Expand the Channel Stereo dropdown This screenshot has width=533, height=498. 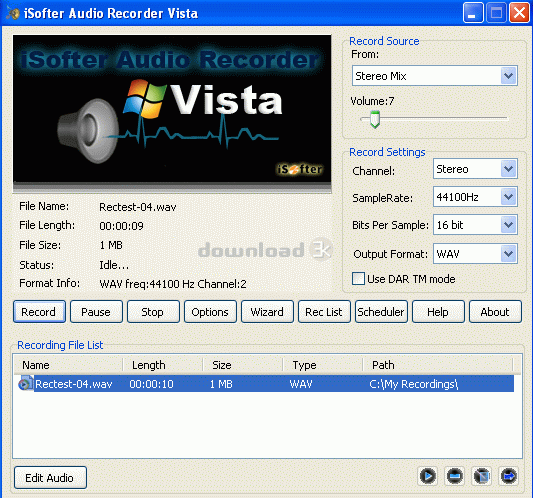(475, 169)
